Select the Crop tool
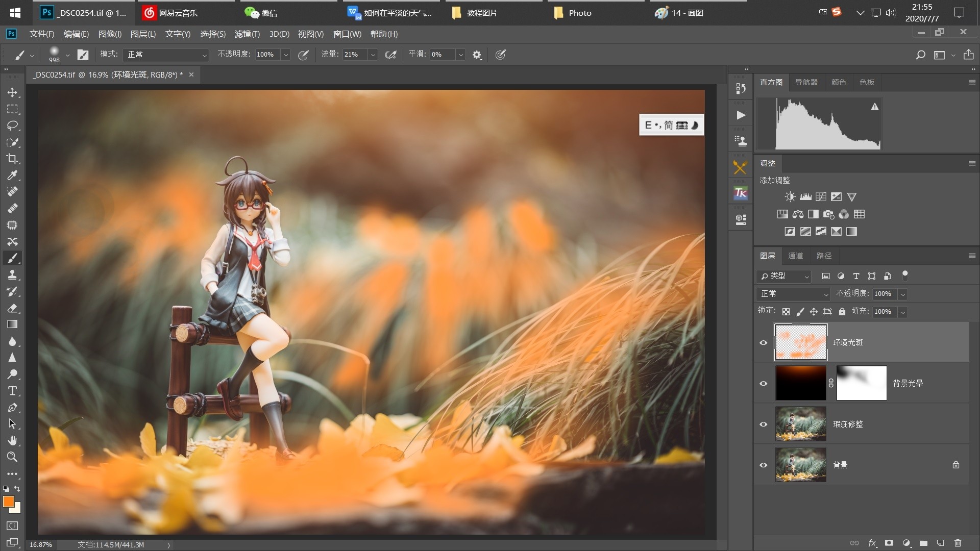Image resolution: width=980 pixels, height=551 pixels. tap(12, 159)
